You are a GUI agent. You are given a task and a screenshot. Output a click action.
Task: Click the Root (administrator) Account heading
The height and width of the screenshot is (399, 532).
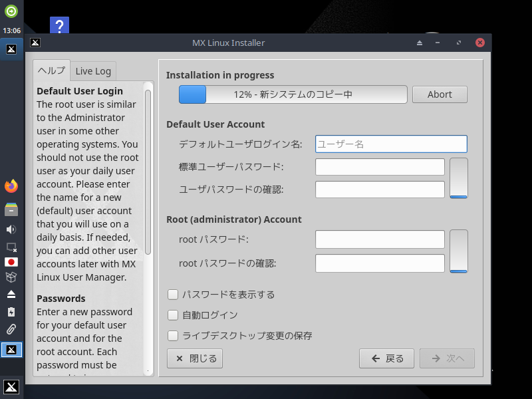click(x=234, y=219)
